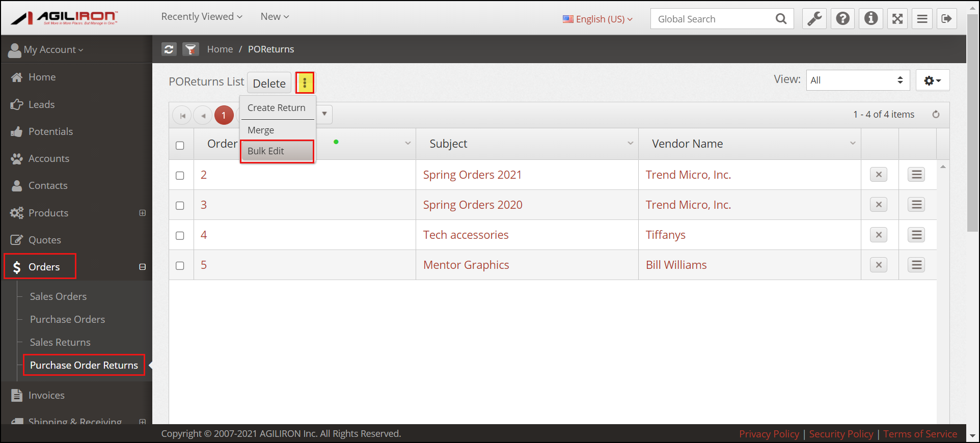Click the three-dot more actions button
980x443 pixels.
(x=305, y=82)
